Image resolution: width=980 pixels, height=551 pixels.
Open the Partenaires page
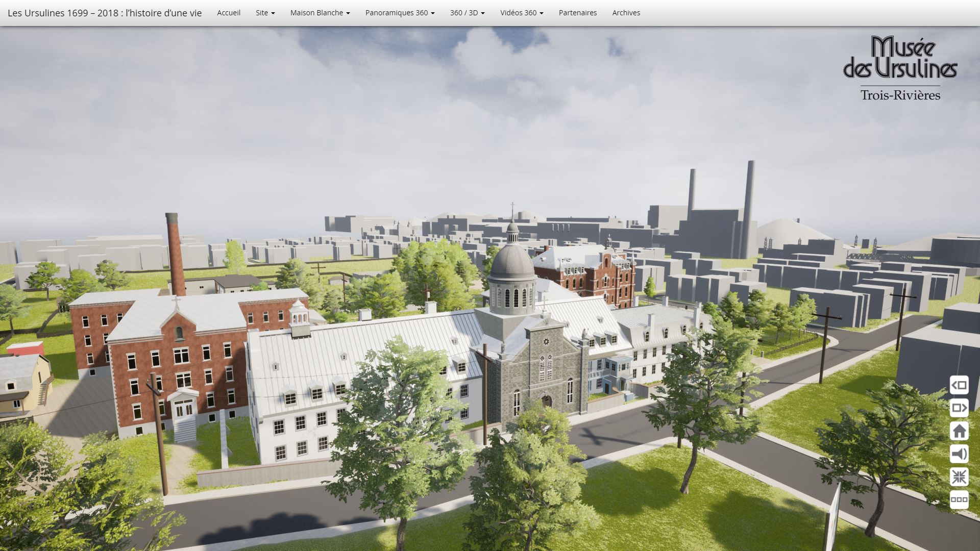pos(577,13)
